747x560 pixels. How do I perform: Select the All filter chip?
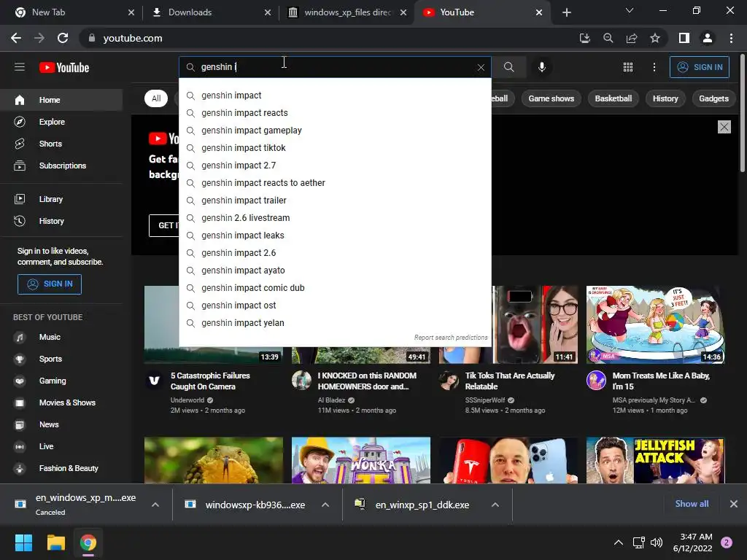[x=156, y=98]
